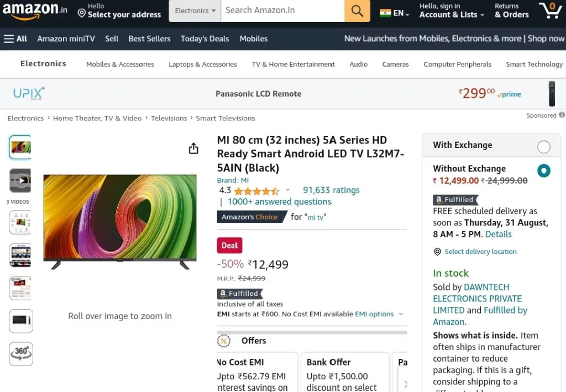Open the Today's Deals menu item
This screenshot has height=392, width=566.
click(x=205, y=39)
